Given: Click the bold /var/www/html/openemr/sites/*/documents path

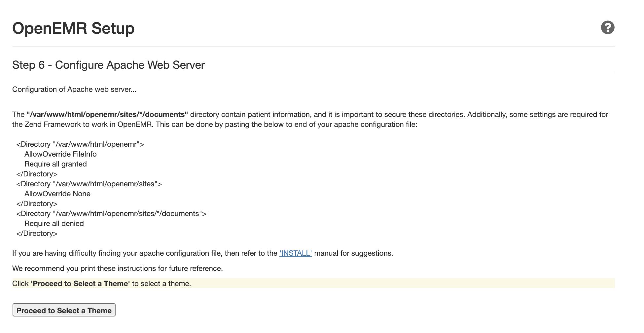Looking at the screenshot, I should (107, 115).
